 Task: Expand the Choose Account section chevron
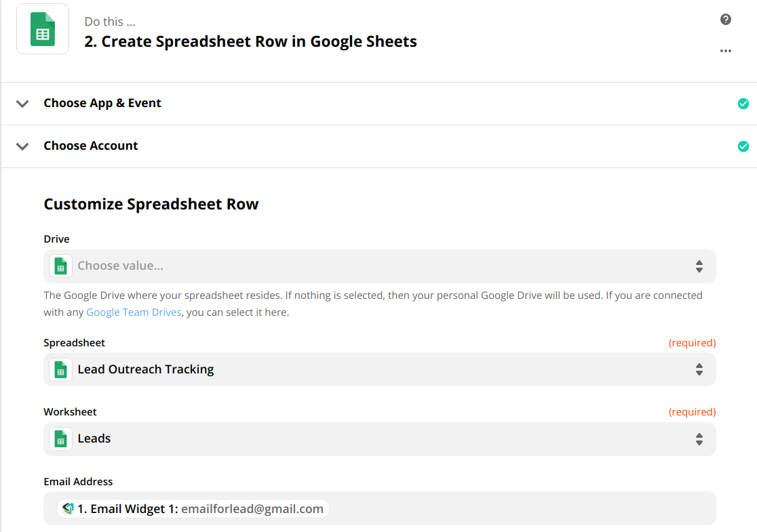tap(22, 146)
